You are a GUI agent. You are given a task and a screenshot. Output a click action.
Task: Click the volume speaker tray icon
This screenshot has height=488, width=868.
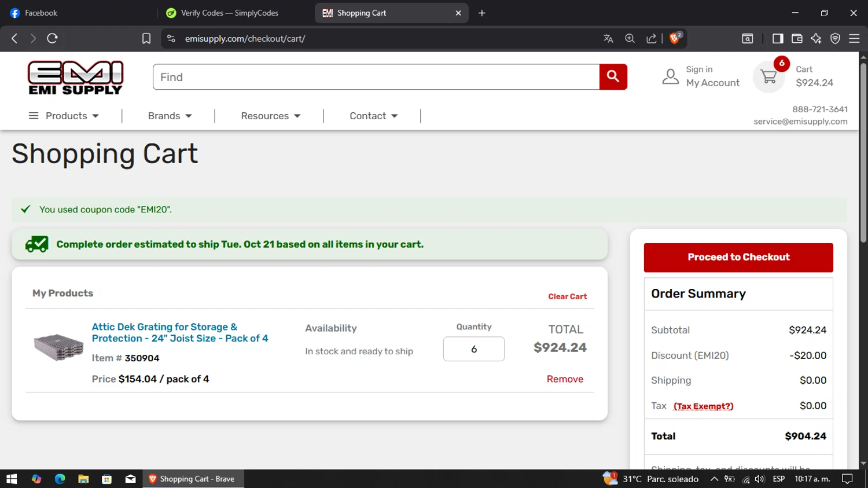tap(760, 479)
